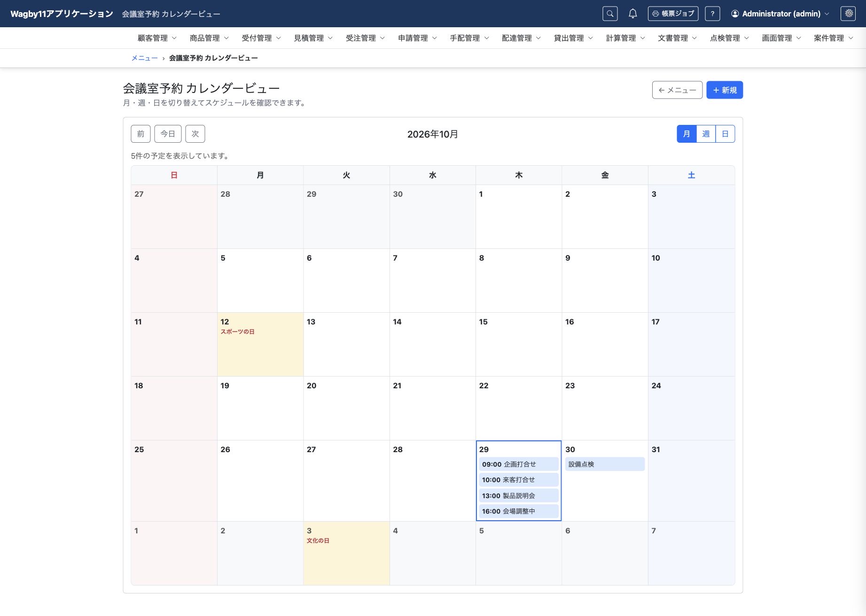Click the help question mark icon
The image size is (866, 616).
tap(712, 14)
